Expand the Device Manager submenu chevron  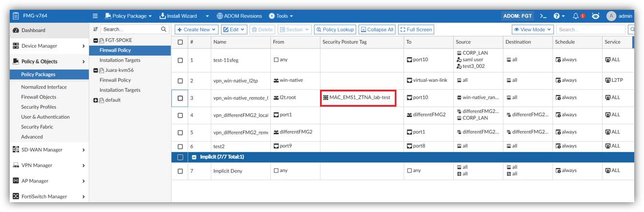point(84,46)
